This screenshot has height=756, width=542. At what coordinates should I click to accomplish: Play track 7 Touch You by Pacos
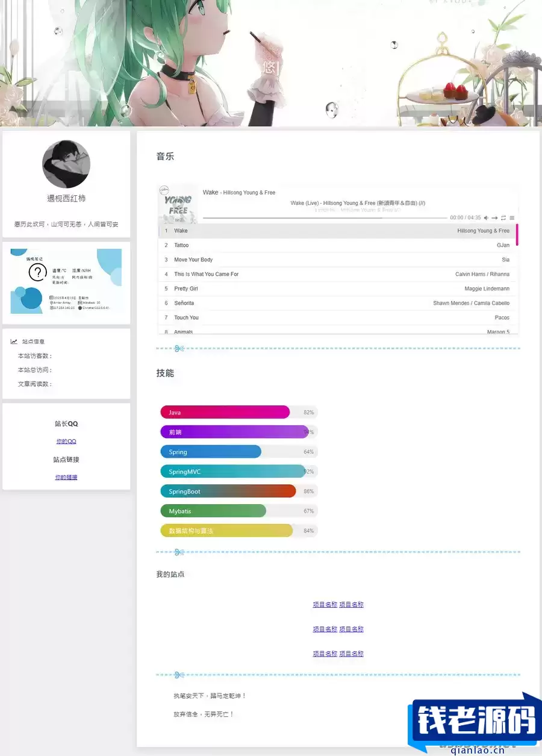pos(337,317)
